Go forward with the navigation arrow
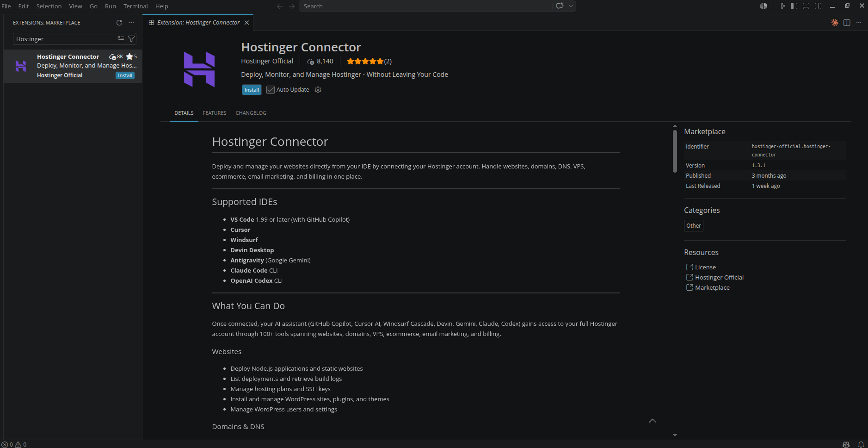 (x=292, y=6)
